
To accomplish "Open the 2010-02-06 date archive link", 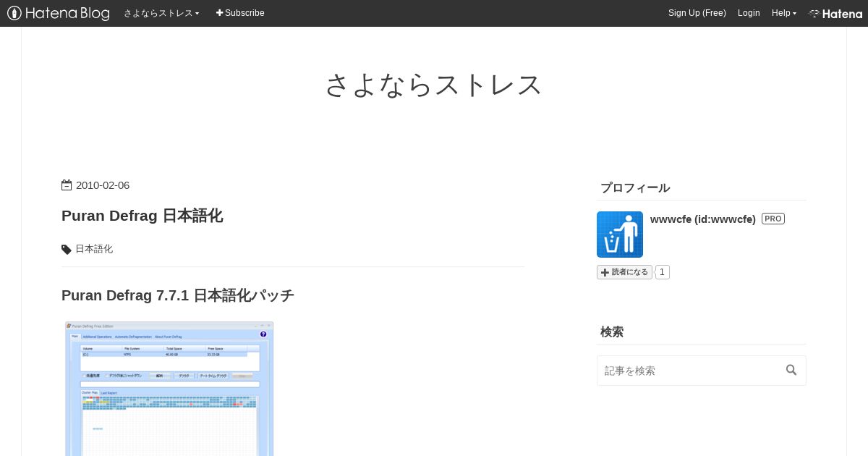I will tap(103, 185).
